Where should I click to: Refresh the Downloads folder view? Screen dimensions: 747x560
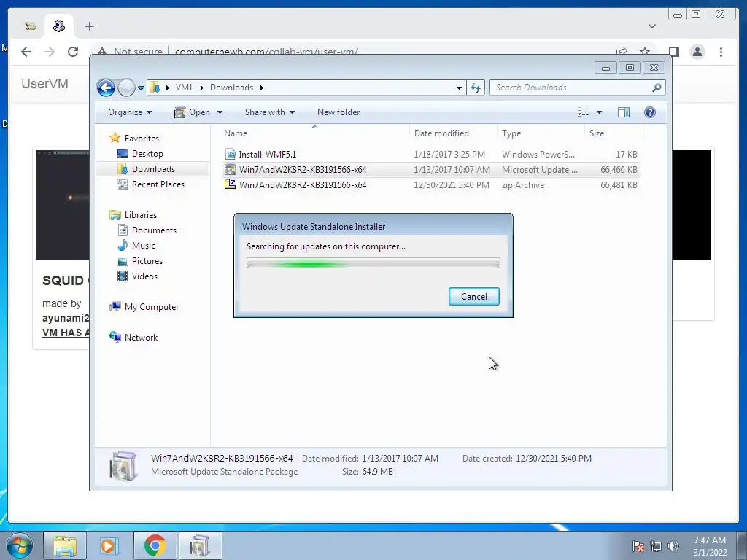[x=476, y=87]
